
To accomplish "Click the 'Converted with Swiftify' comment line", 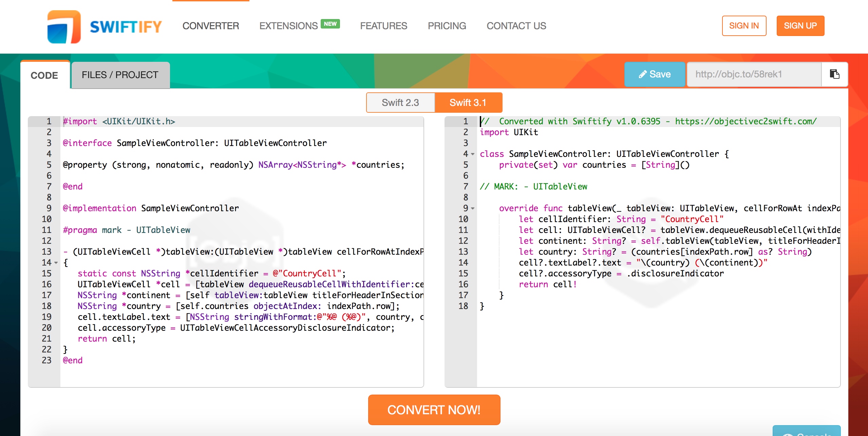I will (648, 121).
